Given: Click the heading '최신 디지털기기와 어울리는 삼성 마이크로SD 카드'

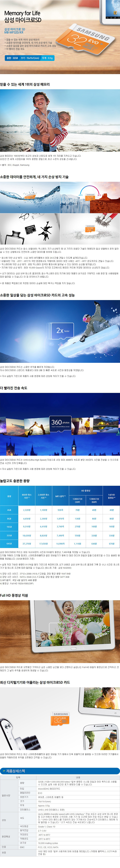Looking at the screenshot, I should click(35, 682).
